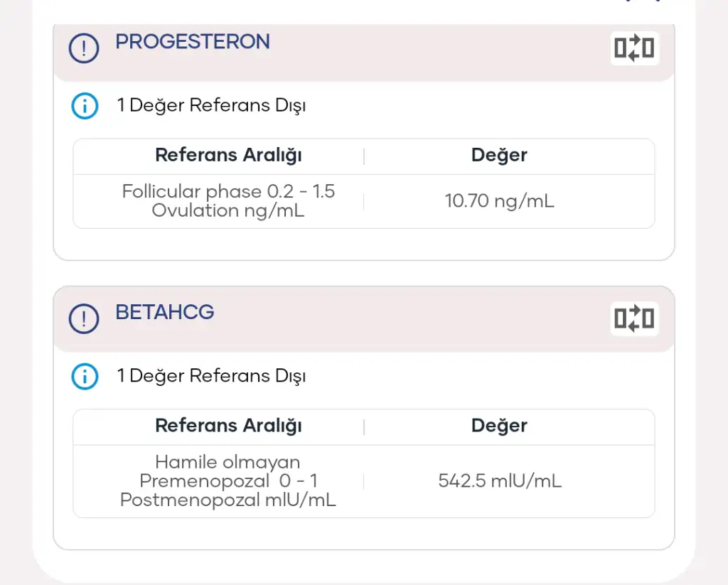Tap blue info icon in BETAHCG card
Screen dimensions: 728x585
(85, 377)
